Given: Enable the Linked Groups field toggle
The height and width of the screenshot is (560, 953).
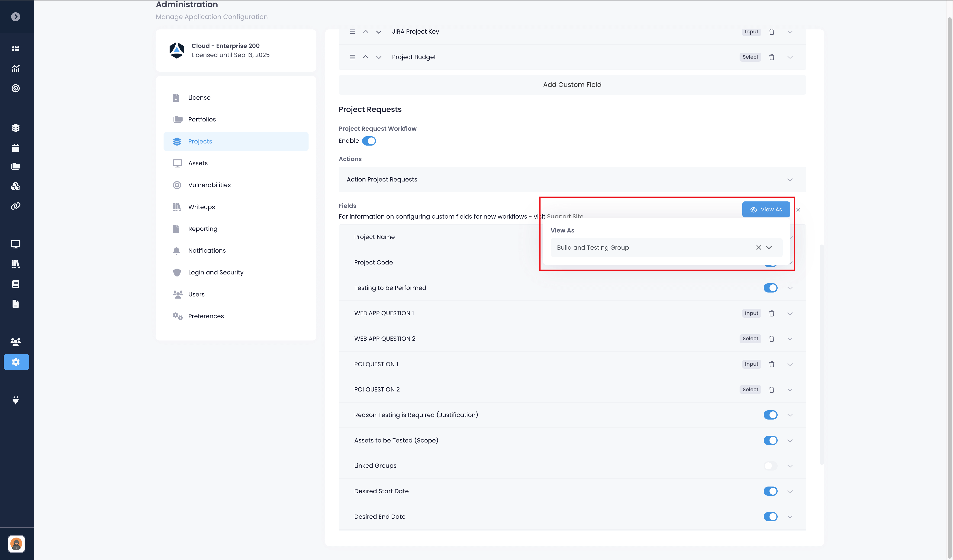Looking at the screenshot, I should point(770,465).
